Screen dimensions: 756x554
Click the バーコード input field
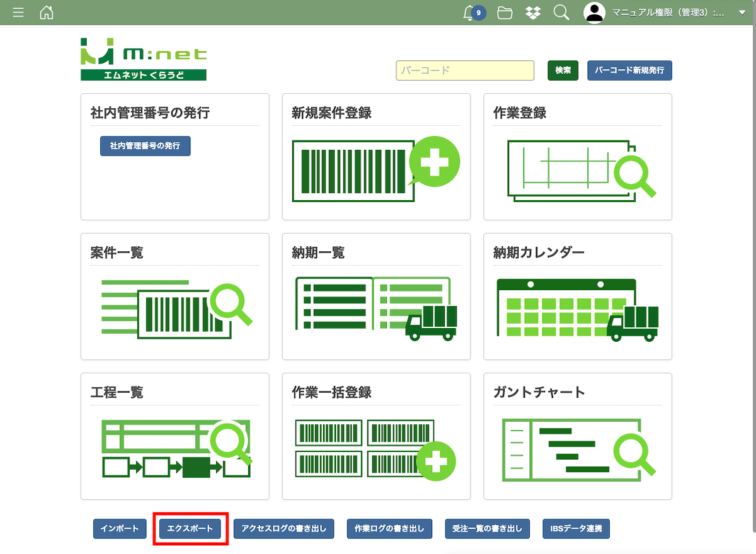465,71
